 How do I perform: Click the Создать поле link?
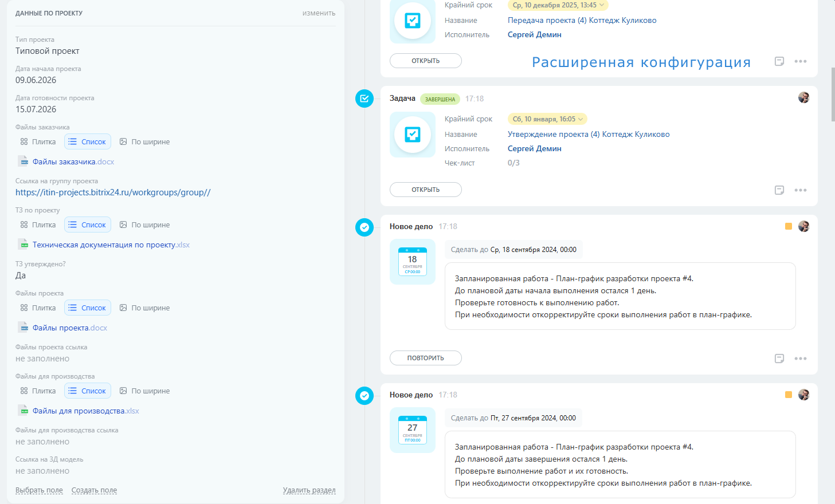tap(94, 490)
